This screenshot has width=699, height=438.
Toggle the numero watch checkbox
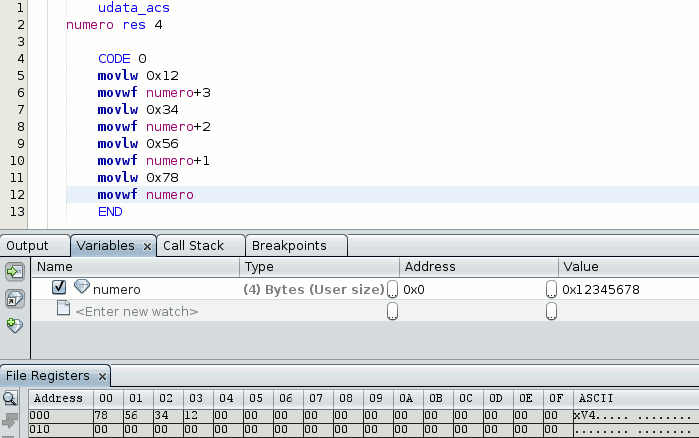59,287
